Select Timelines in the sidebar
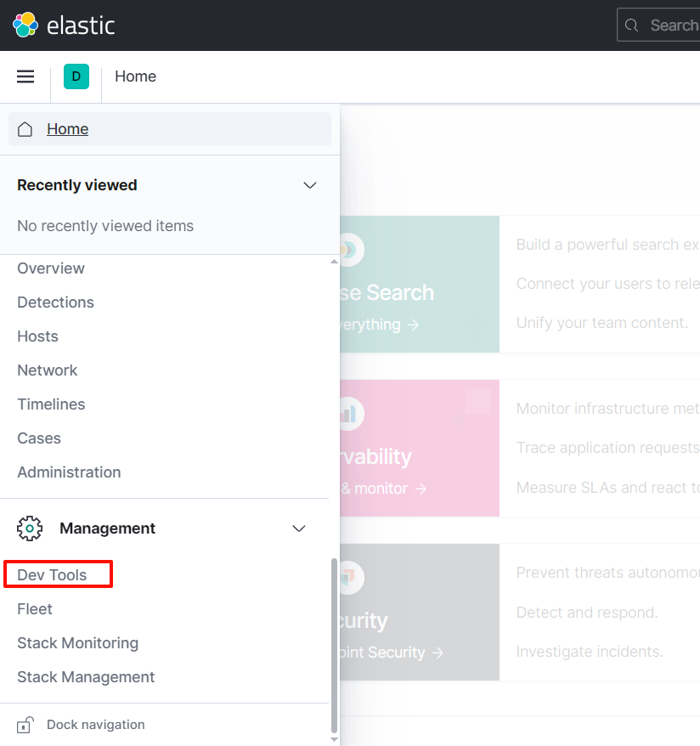700x746 pixels. click(51, 404)
